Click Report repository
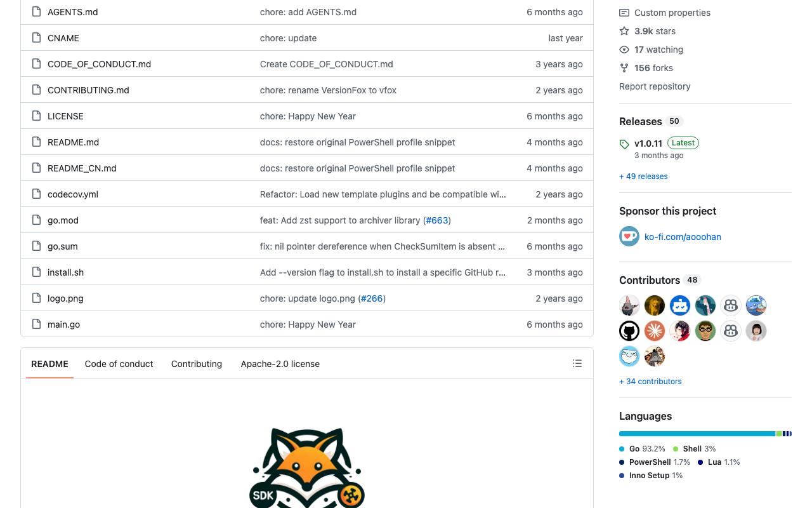 tap(655, 86)
